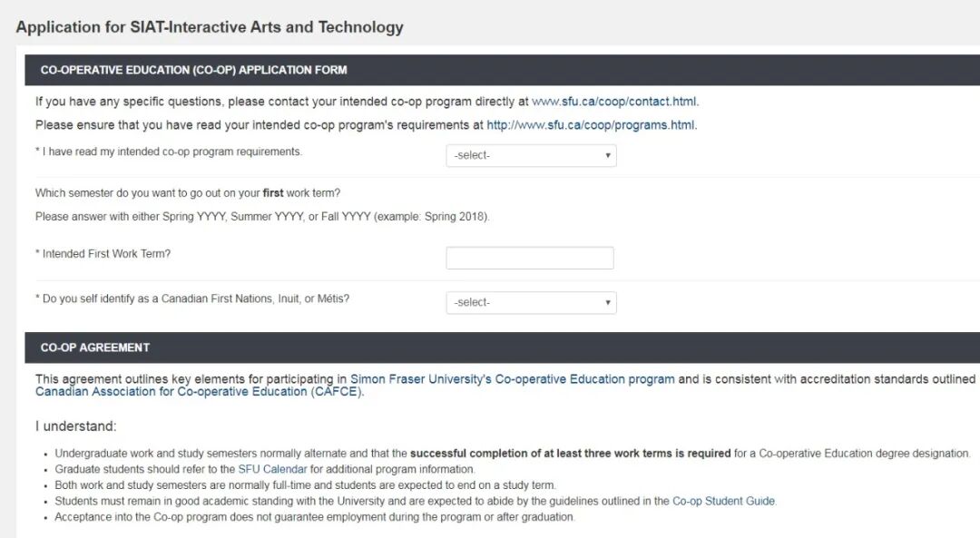Click the bold three work terms requirement text
The image size is (980, 538).
coord(570,453)
